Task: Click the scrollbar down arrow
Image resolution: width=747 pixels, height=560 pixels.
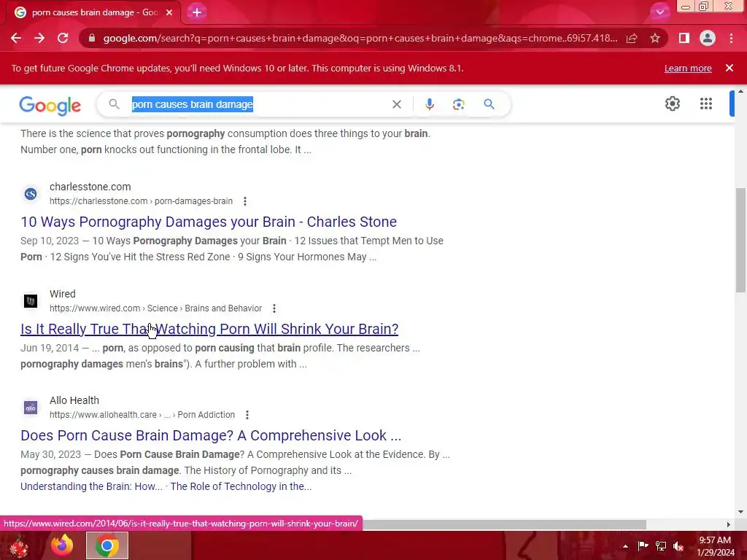Action: pyautogui.click(x=740, y=512)
